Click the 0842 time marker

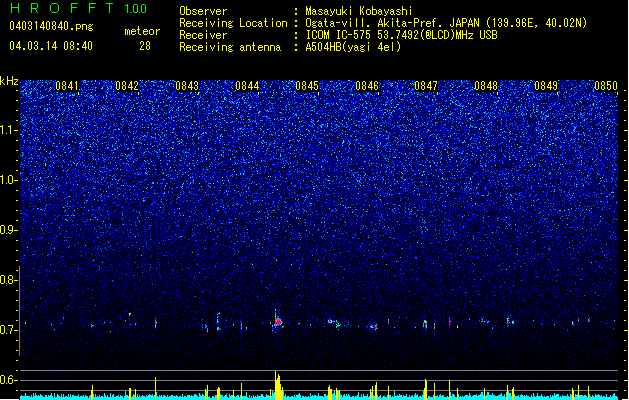(127, 86)
